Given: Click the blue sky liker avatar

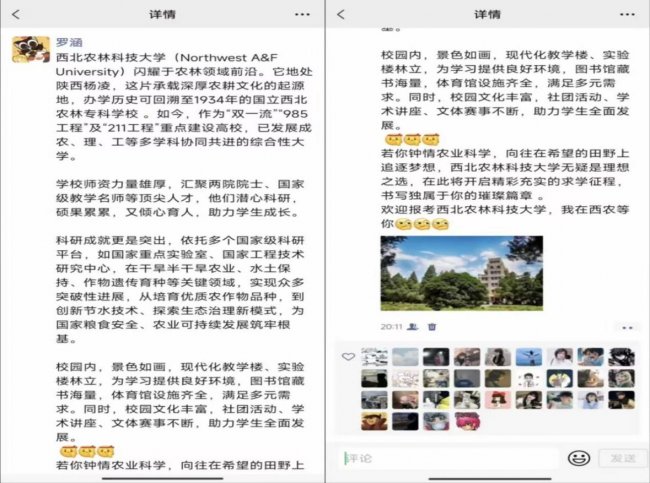Looking at the screenshot, I should coord(529,357).
